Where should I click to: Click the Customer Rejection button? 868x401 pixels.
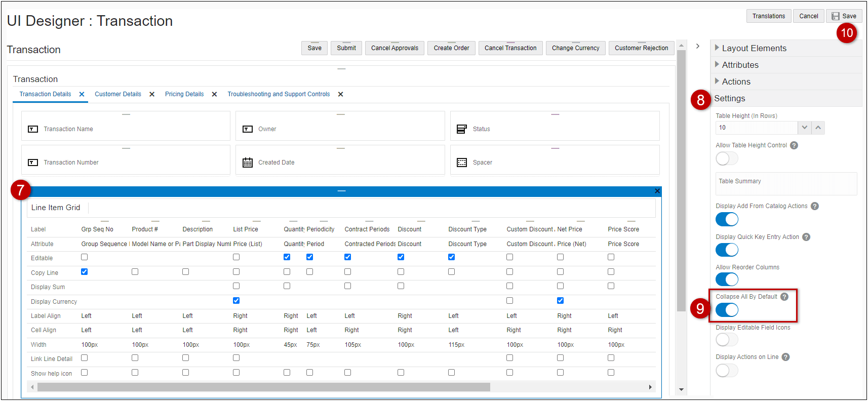642,48
